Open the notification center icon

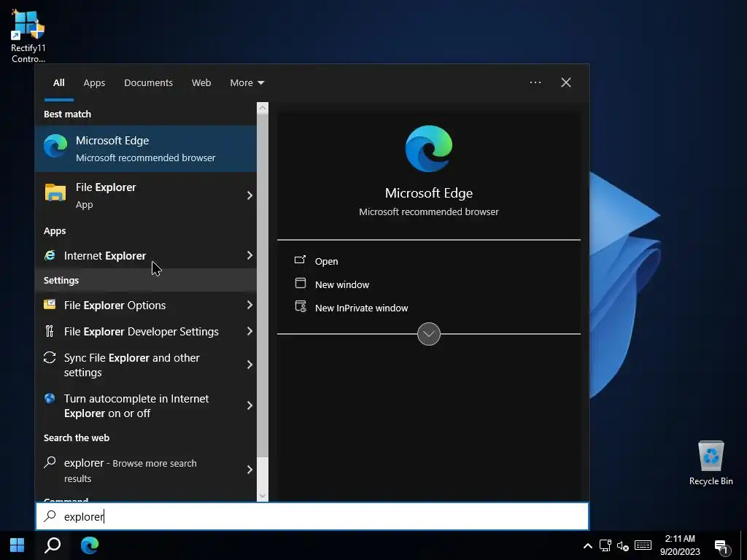click(722, 547)
